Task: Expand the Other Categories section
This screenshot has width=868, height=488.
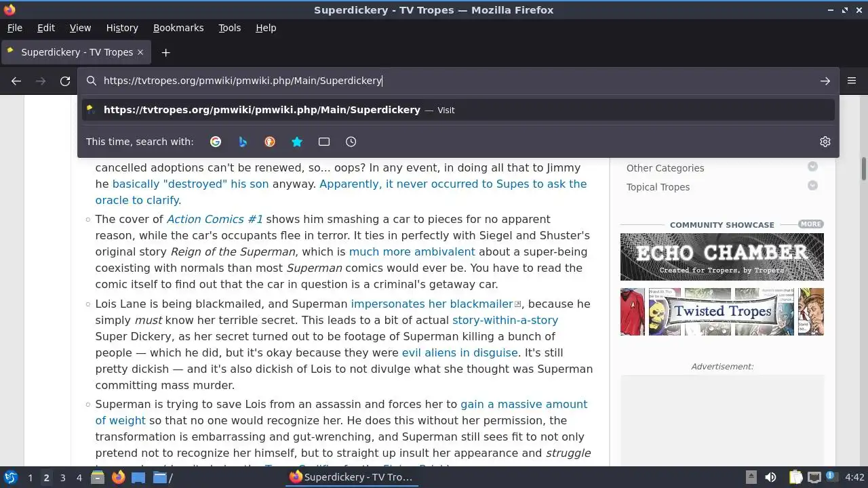Action: 812,167
